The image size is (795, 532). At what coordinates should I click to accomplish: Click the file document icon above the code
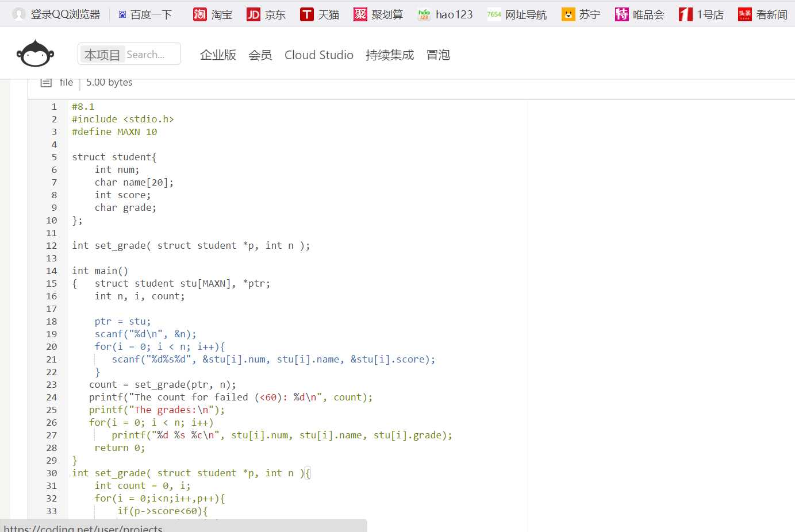(46, 82)
